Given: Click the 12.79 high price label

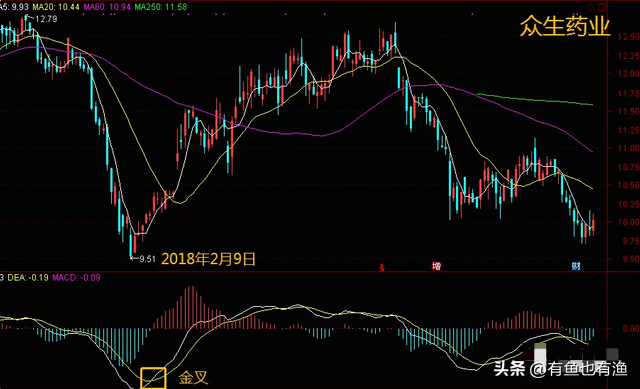Looking at the screenshot, I should (x=46, y=19).
